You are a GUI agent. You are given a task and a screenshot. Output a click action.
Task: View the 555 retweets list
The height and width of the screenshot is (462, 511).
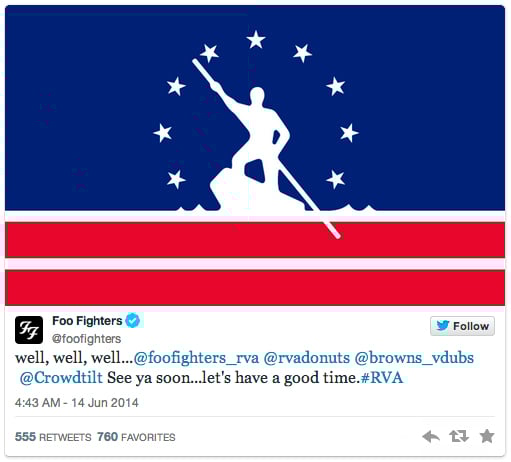(53, 437)
